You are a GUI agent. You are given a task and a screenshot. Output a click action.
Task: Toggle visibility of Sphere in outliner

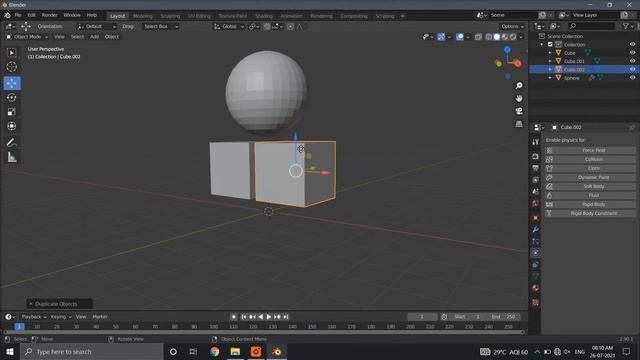[x=632, y=78]
